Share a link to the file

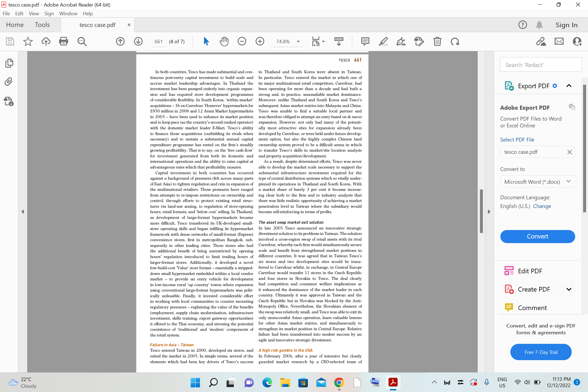click(541, 41)
